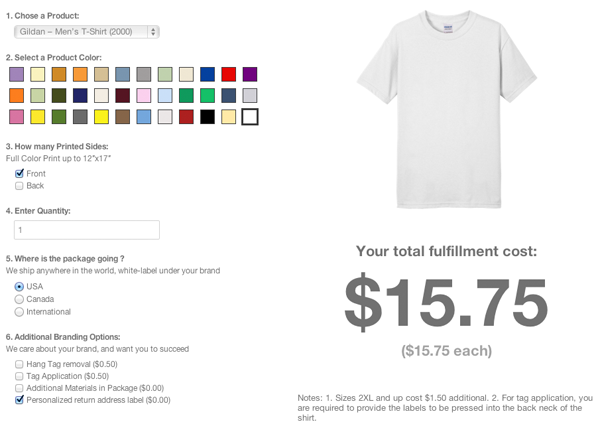Image resolution: width=600 pixels, height=430 pixels.
Task: Click the quantity input field
Action: (87, 230)
